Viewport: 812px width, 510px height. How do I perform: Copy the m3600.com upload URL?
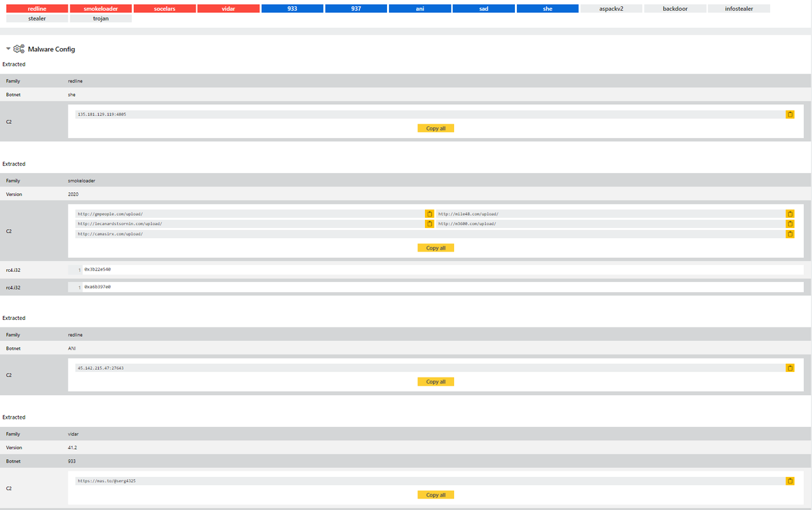[790, 224]
